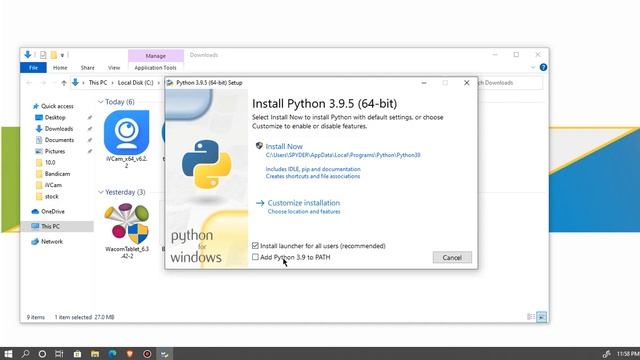Collapse the ribbon chevron

[533, 67]
